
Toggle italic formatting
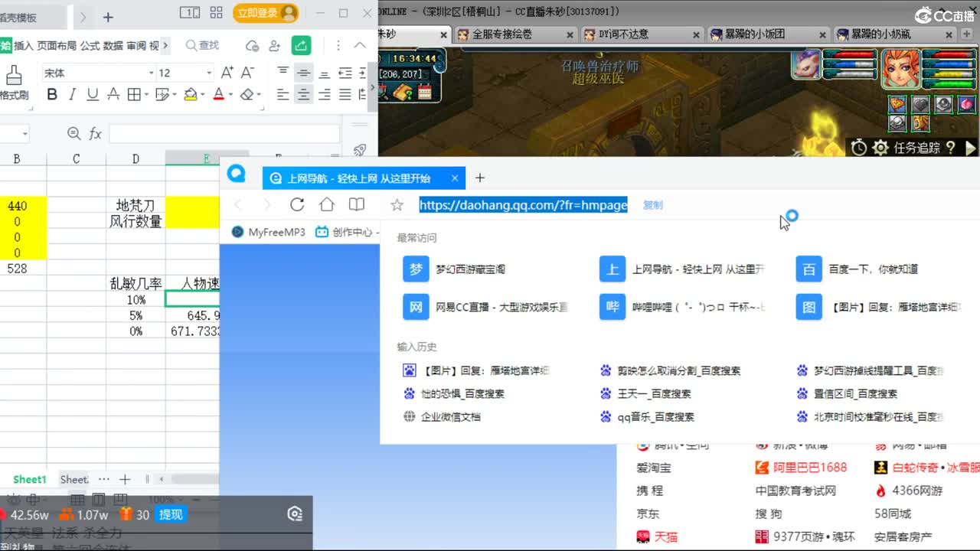point(71,94)
